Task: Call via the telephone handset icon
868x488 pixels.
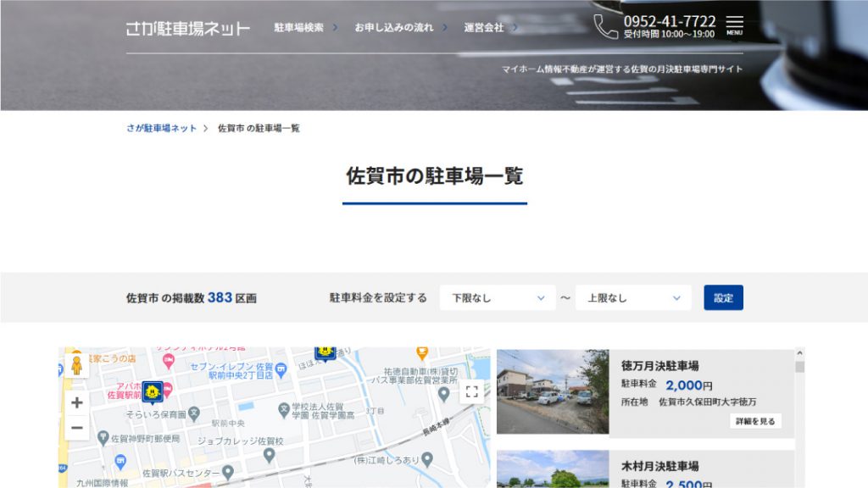Action: (605, 26)
